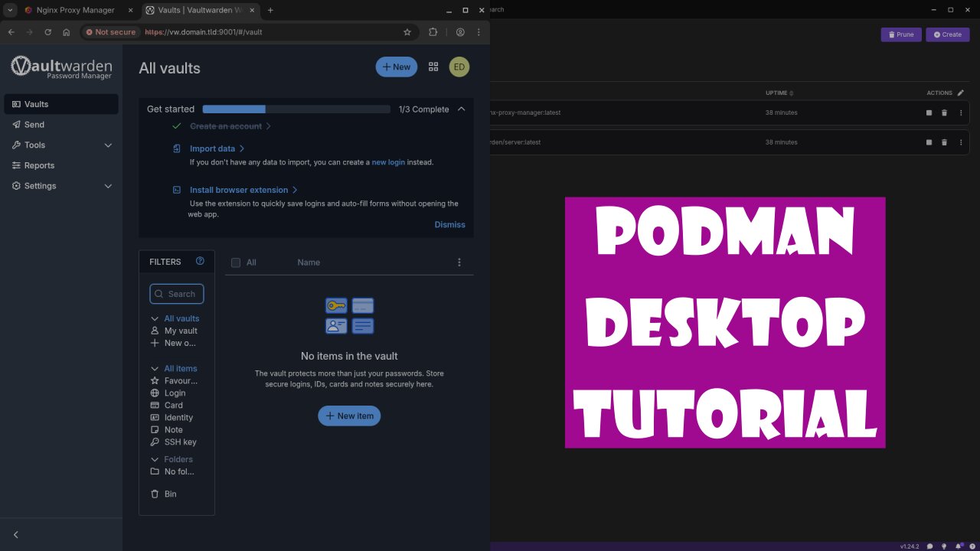
Task: Delete the vaultwarden server container
Action: [x=944, y=142]
